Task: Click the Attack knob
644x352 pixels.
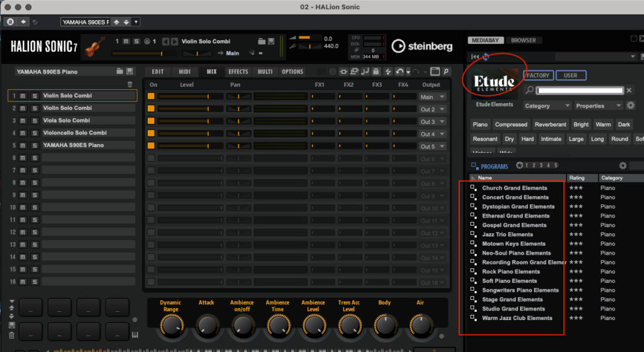Action: [x=206, y=324]
